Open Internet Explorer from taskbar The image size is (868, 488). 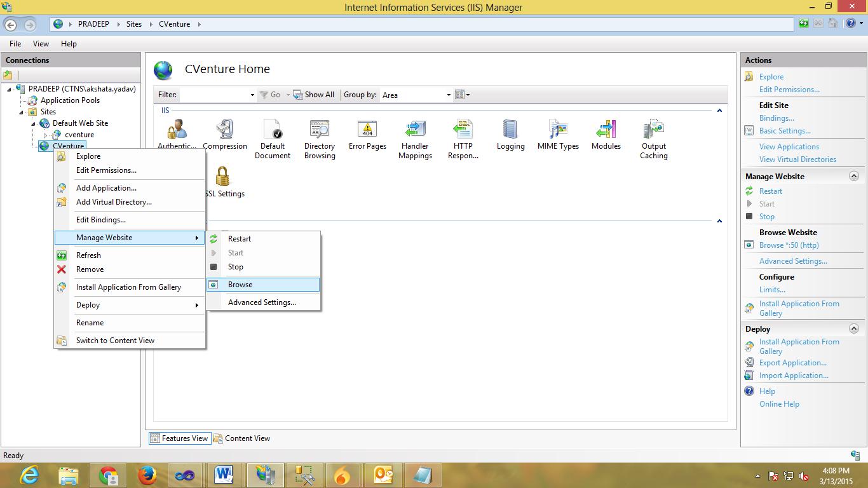tap(29, 475)
